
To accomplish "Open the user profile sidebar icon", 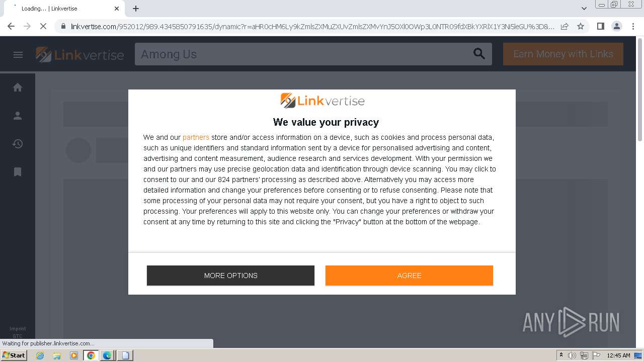I will pos(18,116).
